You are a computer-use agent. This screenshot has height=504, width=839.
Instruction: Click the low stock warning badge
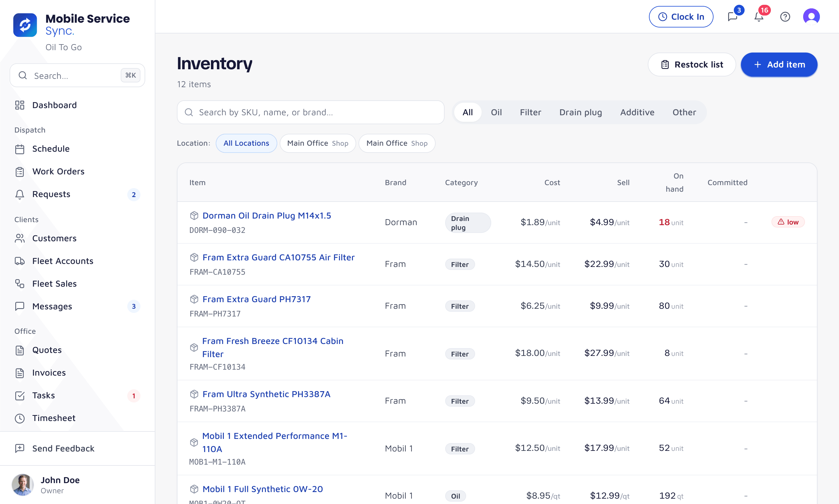(788, 222)
